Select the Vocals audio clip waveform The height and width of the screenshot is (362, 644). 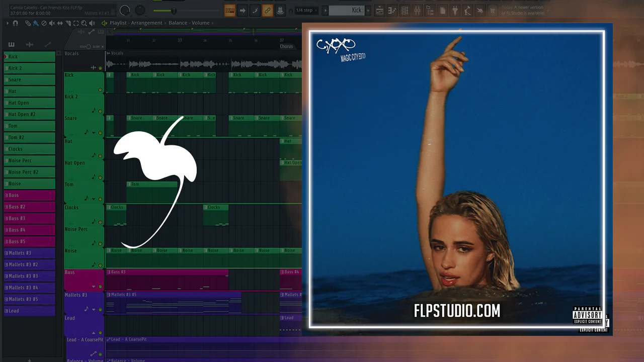click(204, 64)
